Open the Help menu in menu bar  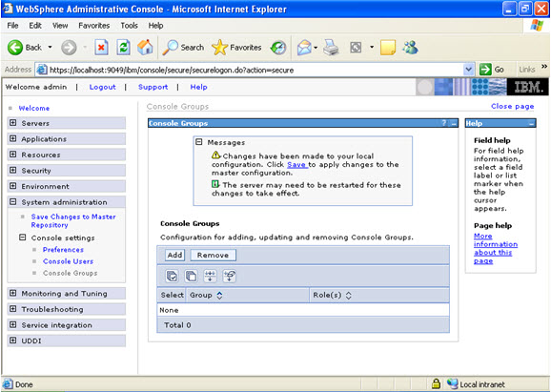coord(155,26)
